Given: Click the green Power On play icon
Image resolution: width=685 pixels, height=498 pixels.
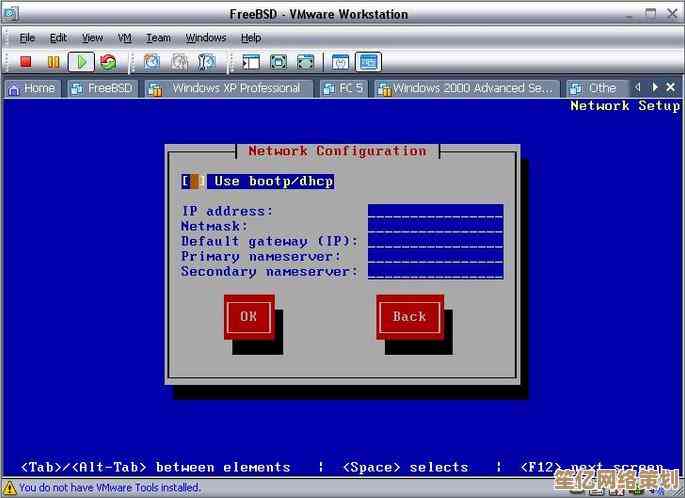Looking at the screenshot, I should coord(82,62).
